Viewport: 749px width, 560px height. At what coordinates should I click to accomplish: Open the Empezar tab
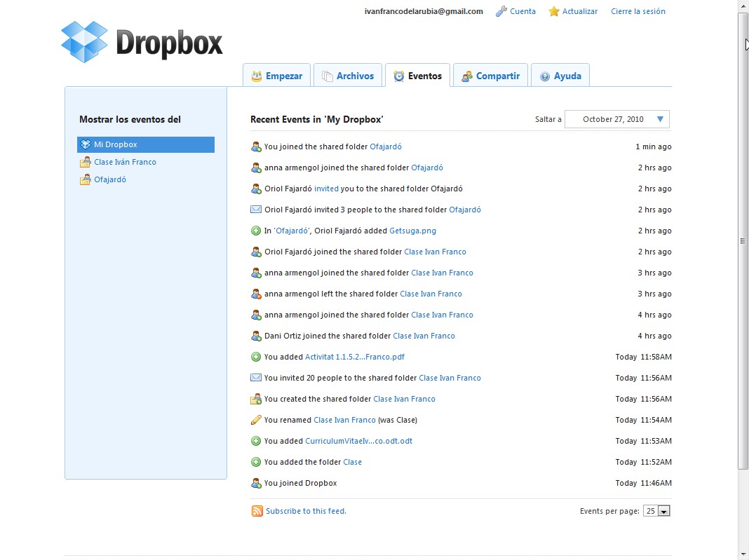(x=276, y=76)
